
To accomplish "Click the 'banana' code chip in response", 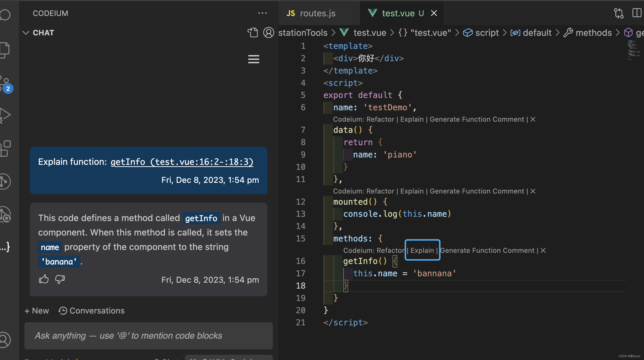I will tap(59, 262).
